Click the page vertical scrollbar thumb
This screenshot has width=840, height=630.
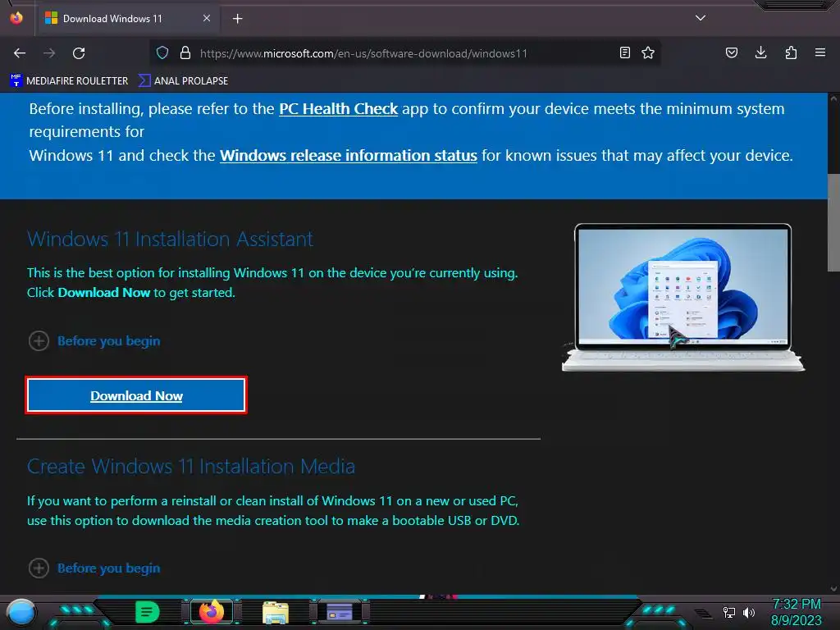(833, 222)
